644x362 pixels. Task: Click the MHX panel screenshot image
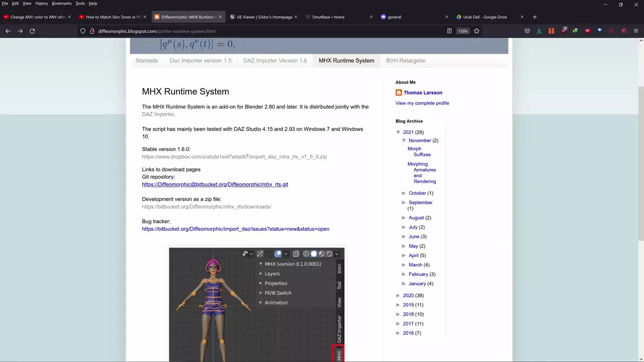coord(256,304)
